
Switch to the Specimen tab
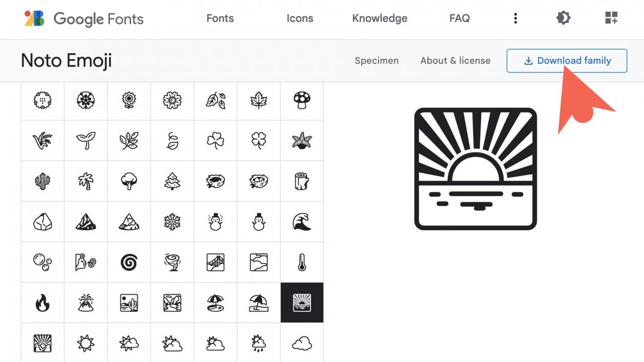376,61
